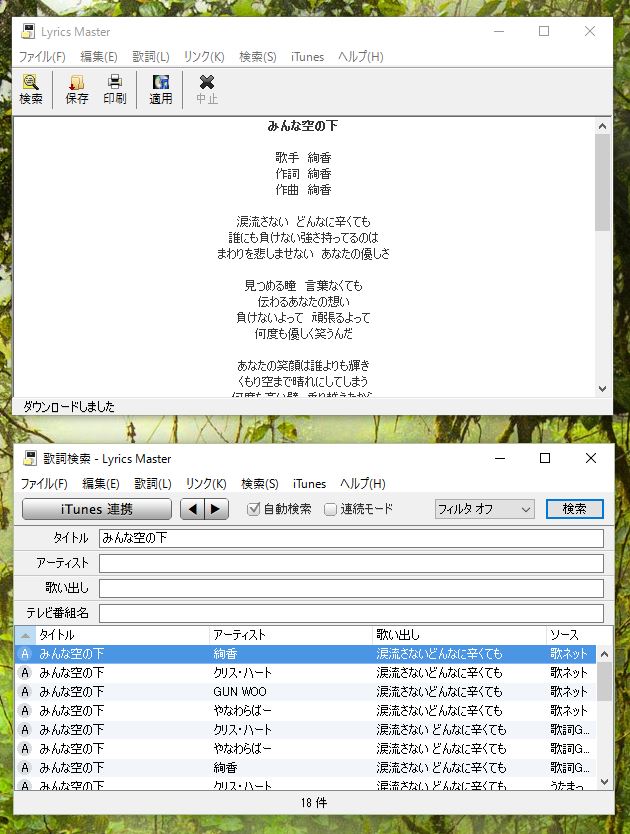
Task: Click the A icon of first クリス・ハート row
Action: (x=25, y=673)
